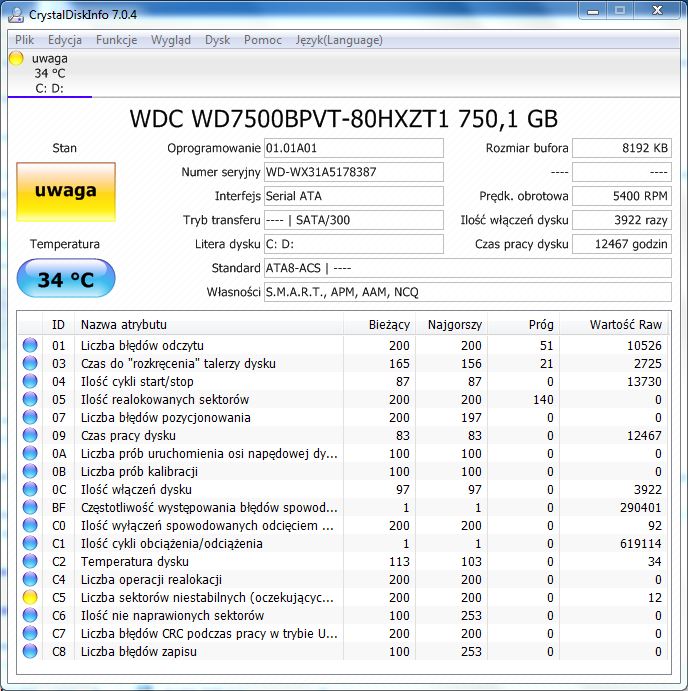Click worst value 253 in C8 row
The width and height of the screenshot is (688, 691).
471,652
